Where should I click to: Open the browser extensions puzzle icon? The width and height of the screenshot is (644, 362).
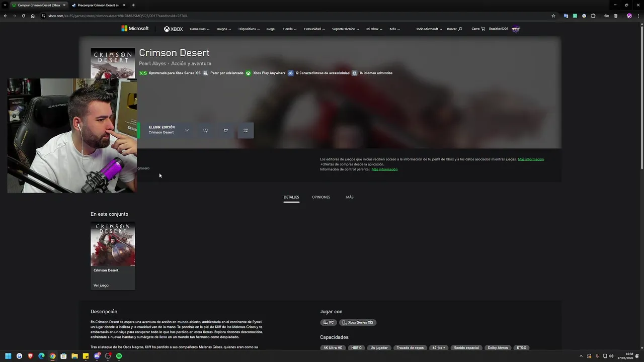tap(593, 16)
